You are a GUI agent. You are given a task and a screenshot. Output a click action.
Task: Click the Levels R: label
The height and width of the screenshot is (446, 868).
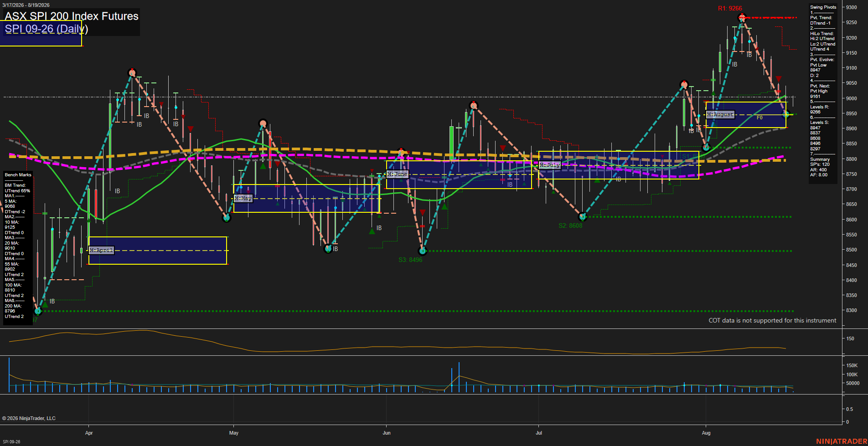(x=820, y=107)
